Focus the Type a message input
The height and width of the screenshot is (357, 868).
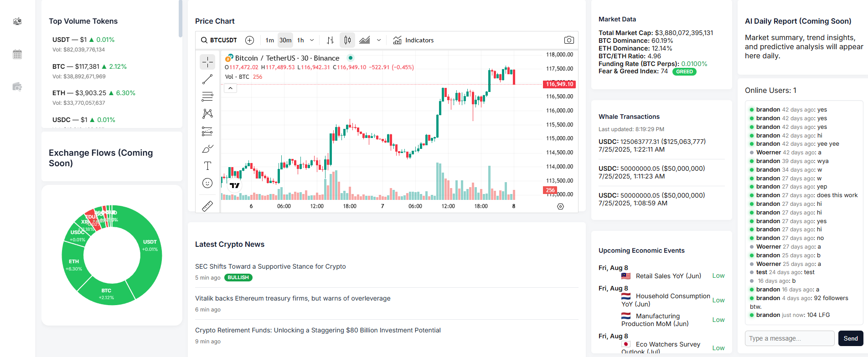pyautogui.click(x=790, y=338)
